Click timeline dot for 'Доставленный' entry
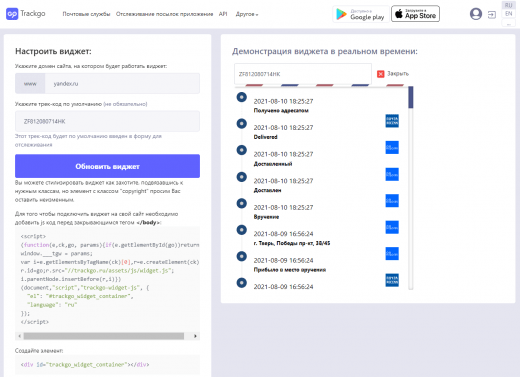Viewport: 520px width, 377px height. coord(242,150)
